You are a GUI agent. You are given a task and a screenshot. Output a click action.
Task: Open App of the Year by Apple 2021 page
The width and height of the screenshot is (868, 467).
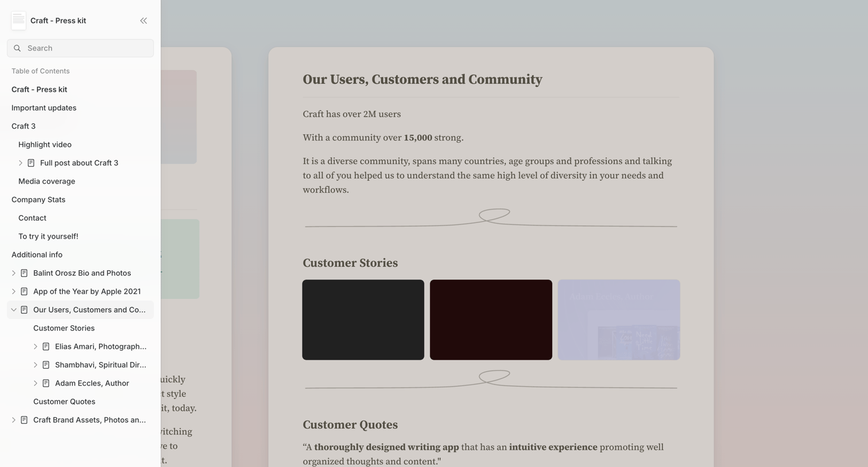click(x=87, y=291)
